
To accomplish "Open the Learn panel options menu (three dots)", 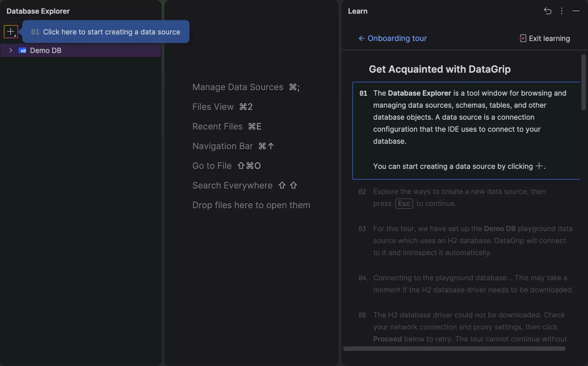I will [562, 11].
